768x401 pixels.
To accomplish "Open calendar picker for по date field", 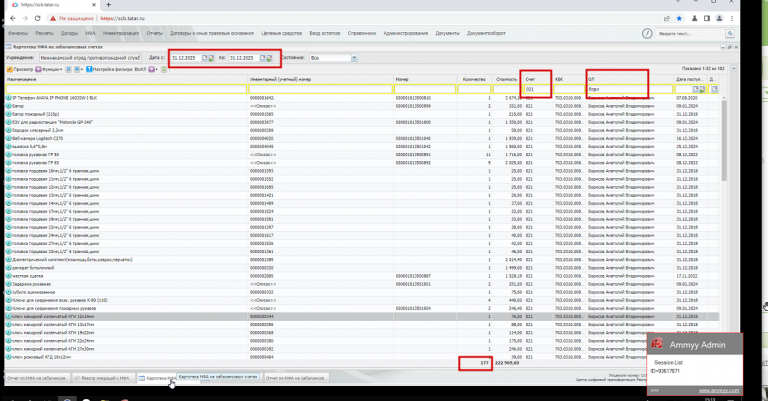I will pos(263,58).
